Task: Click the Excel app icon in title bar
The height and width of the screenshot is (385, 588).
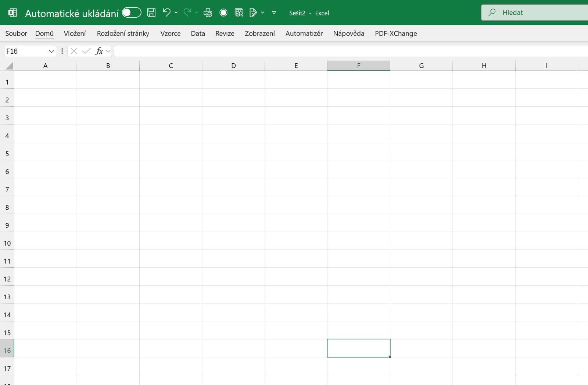Action: pyautogui.click(x=12, y=13)
